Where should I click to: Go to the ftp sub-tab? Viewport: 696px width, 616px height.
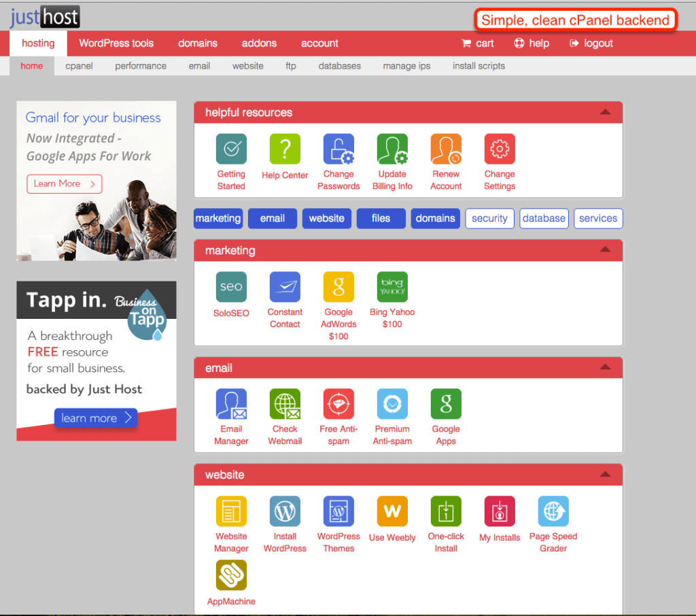[x=291, y=66]
